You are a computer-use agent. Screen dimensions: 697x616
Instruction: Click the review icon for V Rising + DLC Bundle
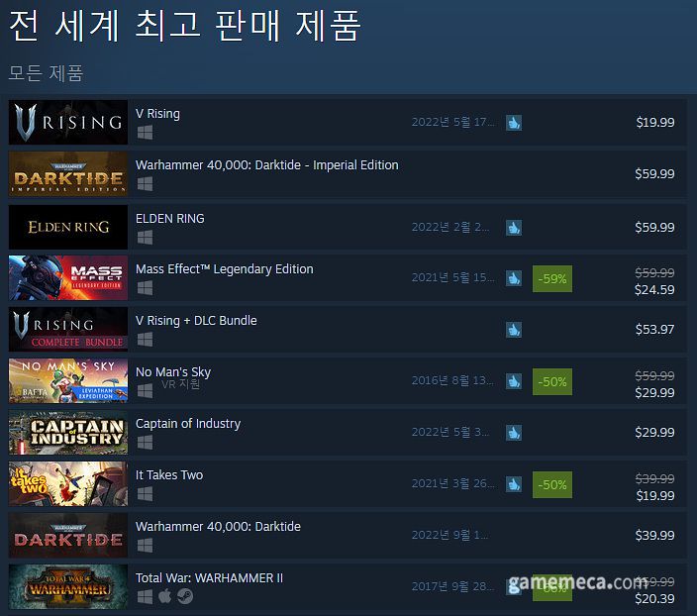(x=514, y=330)
